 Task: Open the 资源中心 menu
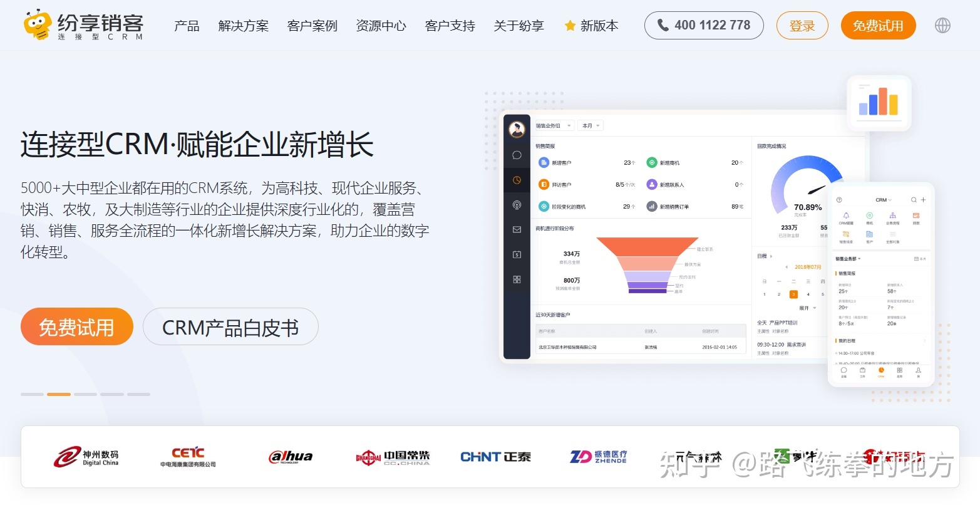click(381, 26)
